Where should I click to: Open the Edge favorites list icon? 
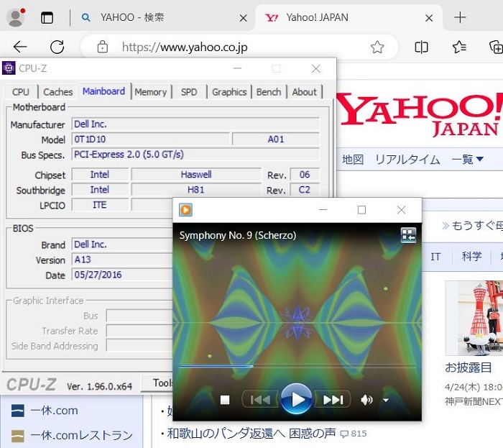[459, 47]
